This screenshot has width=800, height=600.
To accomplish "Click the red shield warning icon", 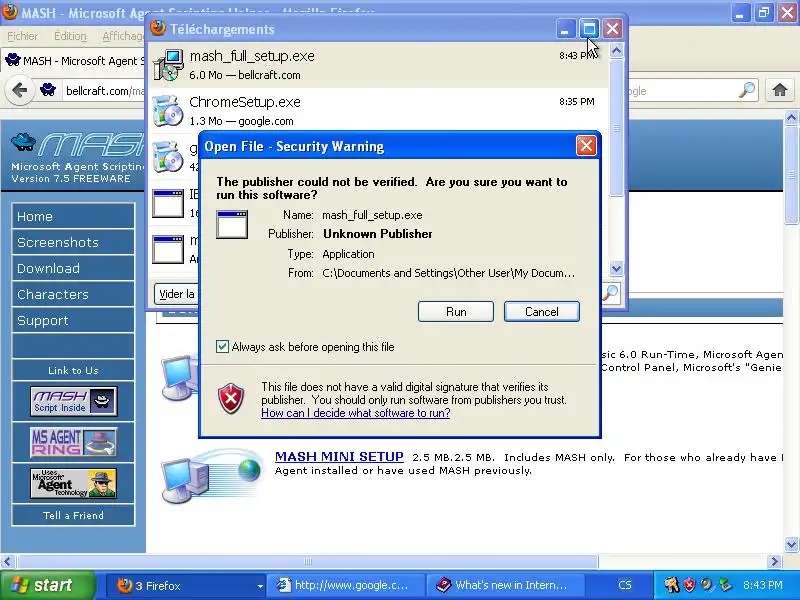I will (x=231, y=398).
